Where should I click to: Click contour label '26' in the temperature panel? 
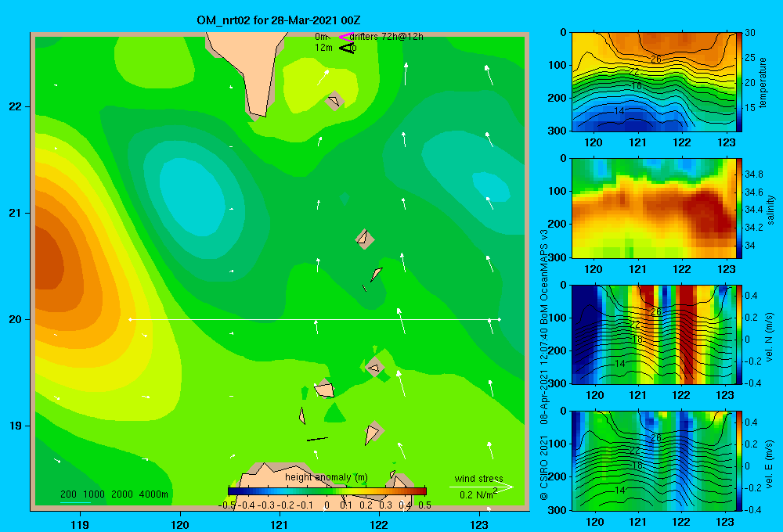[x=655, y=59]
